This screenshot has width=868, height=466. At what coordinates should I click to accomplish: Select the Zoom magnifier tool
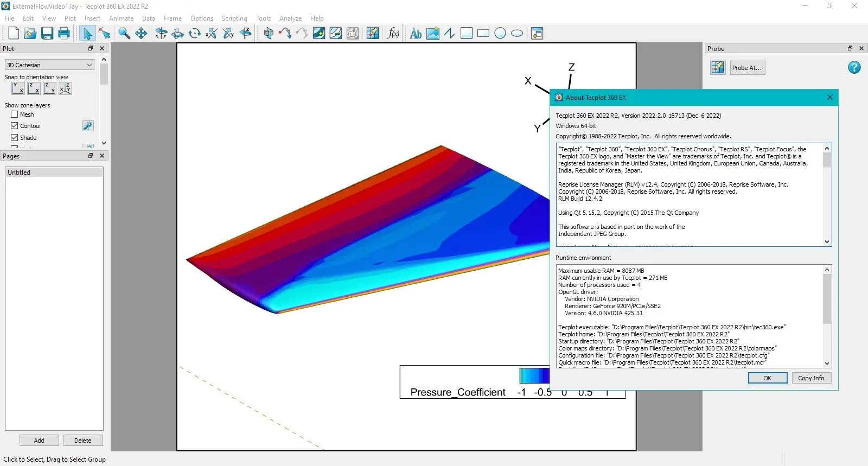[x=124, y=34]
